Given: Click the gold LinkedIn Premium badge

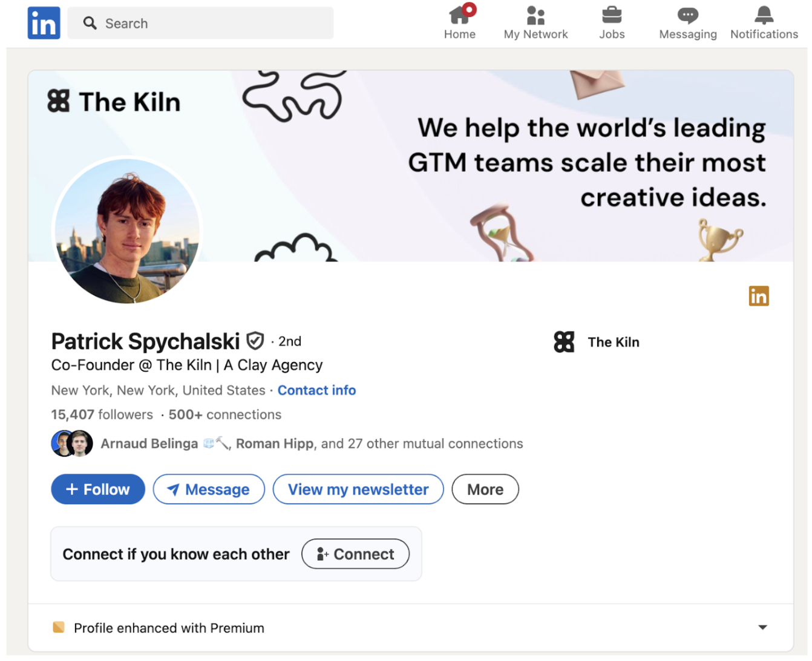Looking at the screenshot, I should click(x=759, y=296).
